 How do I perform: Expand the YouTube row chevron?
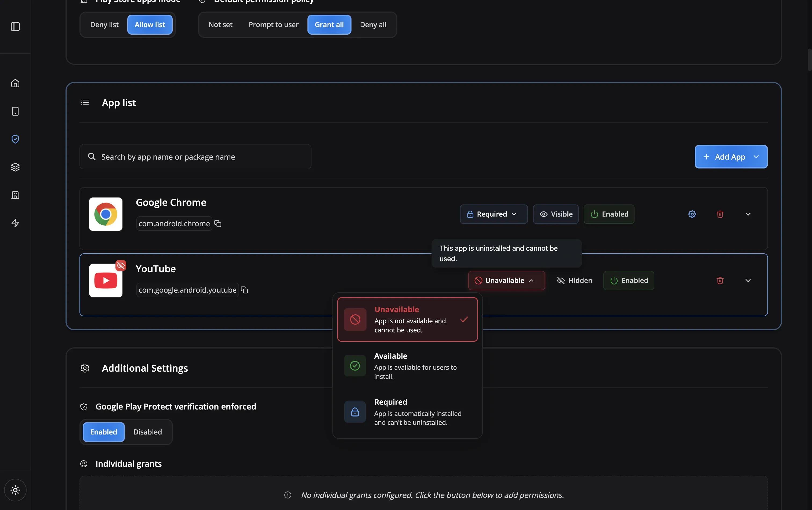point(748,281)
